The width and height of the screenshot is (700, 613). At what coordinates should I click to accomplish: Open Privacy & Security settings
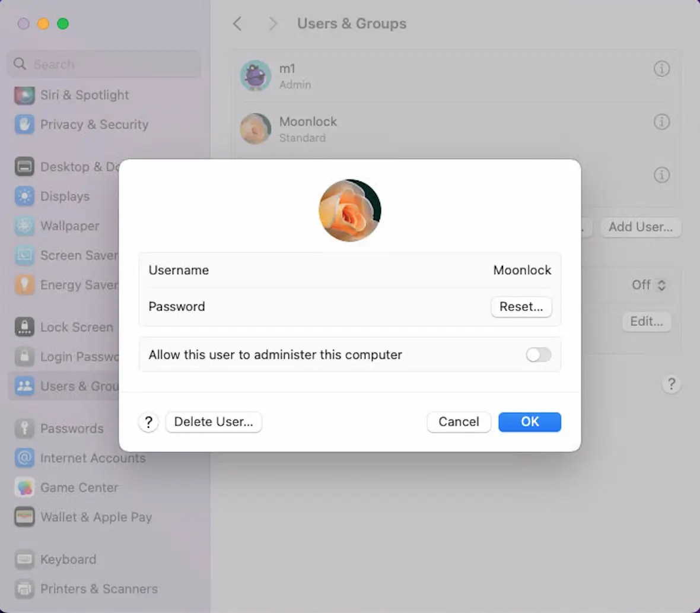coord(94,125)
